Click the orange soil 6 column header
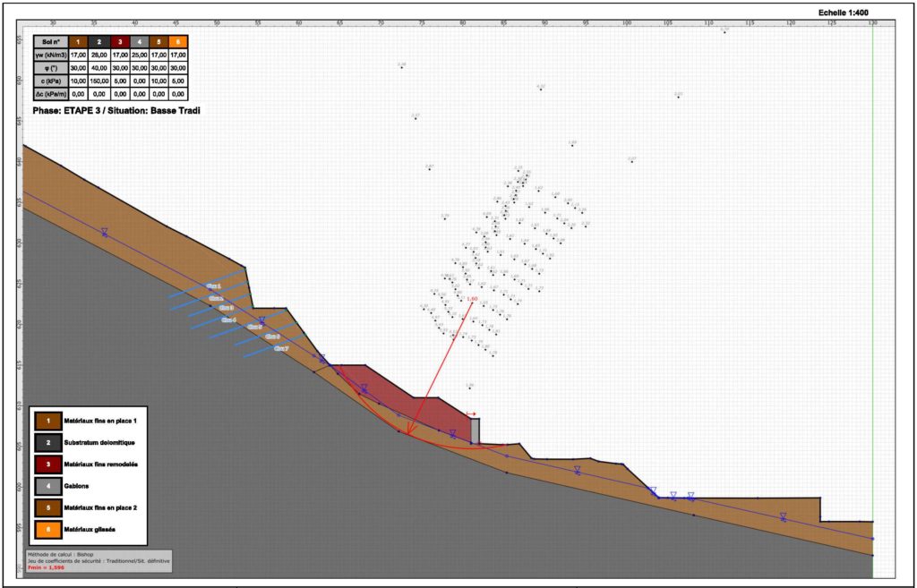This screenshot has width=917, height=588. 177,42
